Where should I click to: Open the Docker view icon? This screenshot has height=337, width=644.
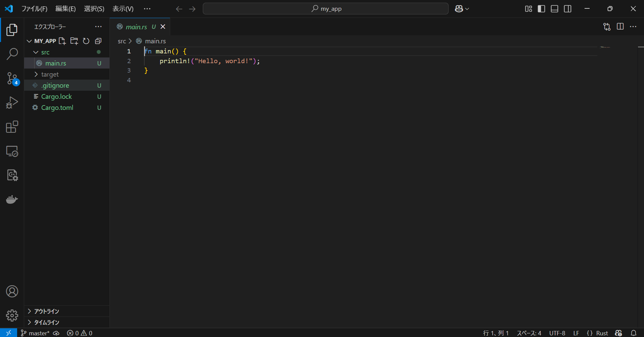tap(12, 200)
